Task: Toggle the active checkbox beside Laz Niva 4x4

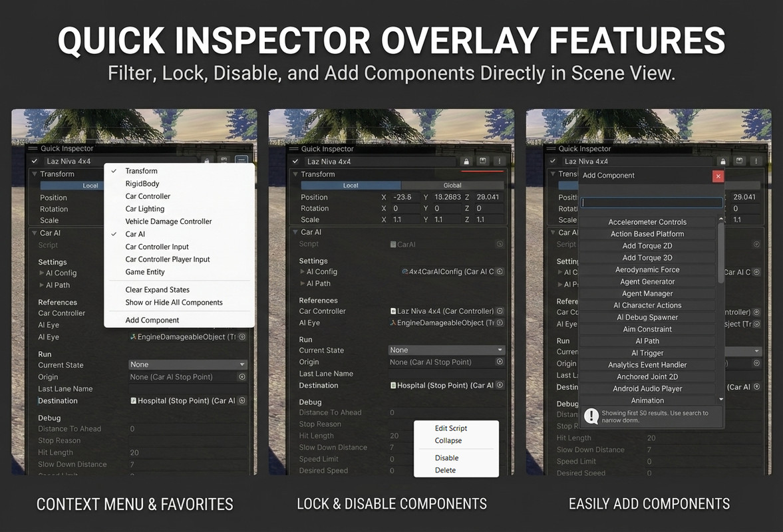Action: (295, 161)
